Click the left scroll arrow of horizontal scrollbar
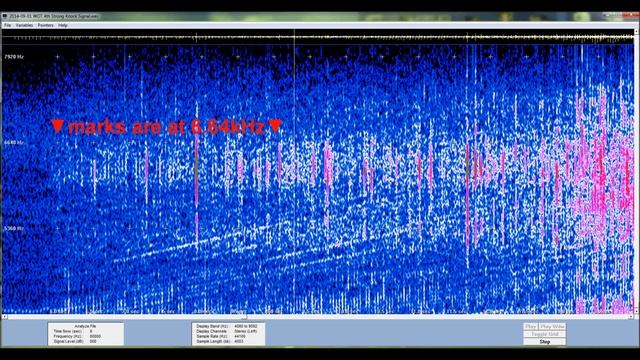Viewport: 640px width, 360px height. coord(4,317)
